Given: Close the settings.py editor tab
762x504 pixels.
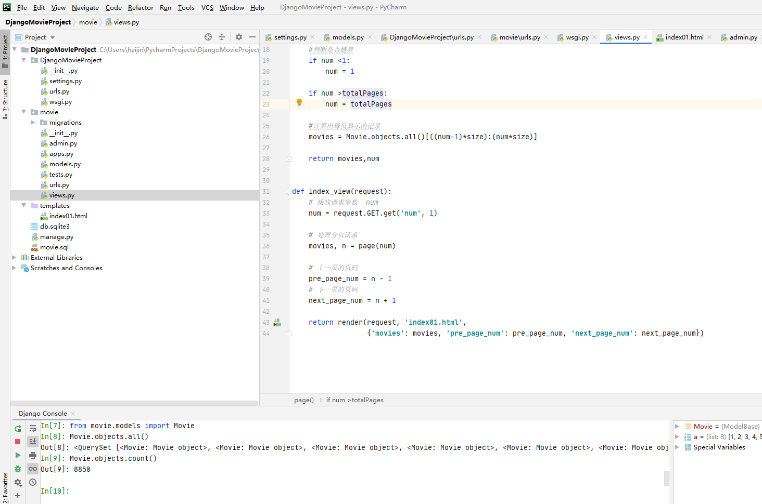Looking at the screenshot, I should click(312, 37).
